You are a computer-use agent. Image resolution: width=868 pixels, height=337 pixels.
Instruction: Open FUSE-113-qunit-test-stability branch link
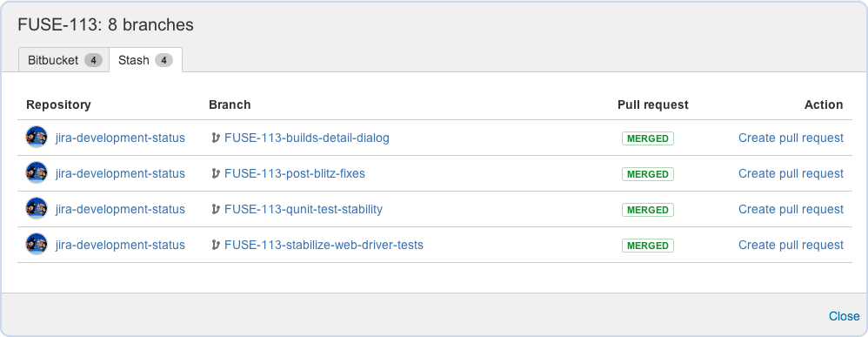coord(304,210)
